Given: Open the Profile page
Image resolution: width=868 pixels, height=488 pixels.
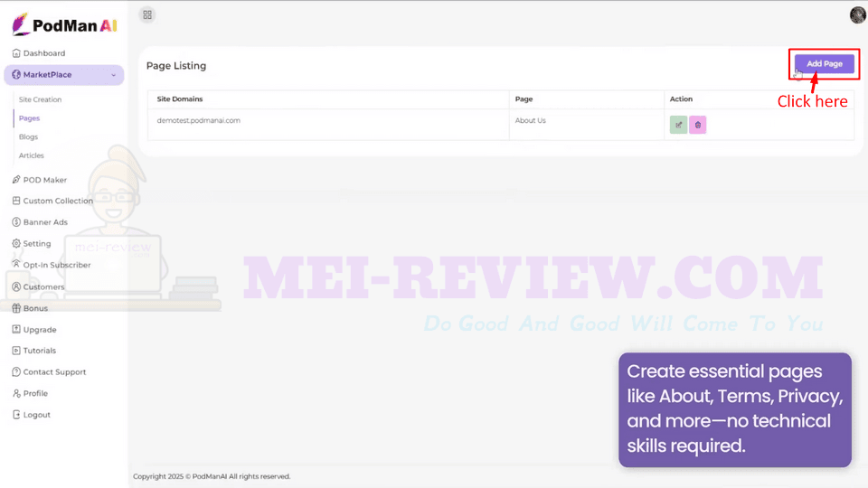Looking at the screenshot, I should pos(35,393).
